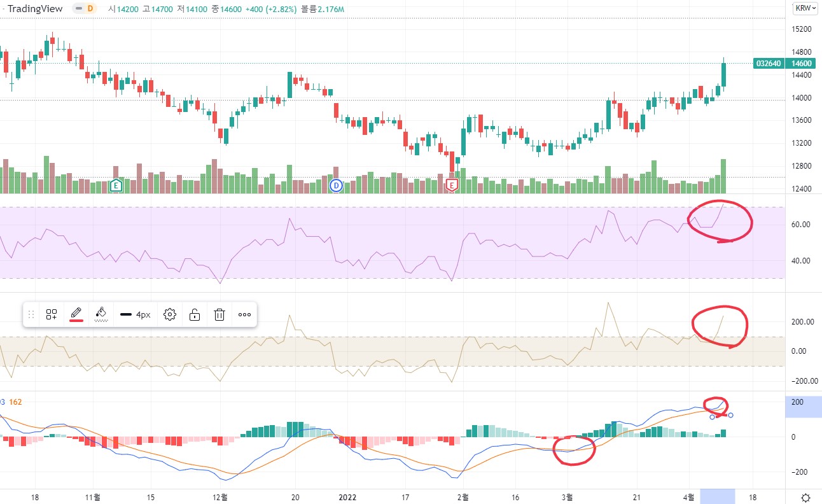
Task: Click the 14800 price axis label
Action: pos(801,52)
